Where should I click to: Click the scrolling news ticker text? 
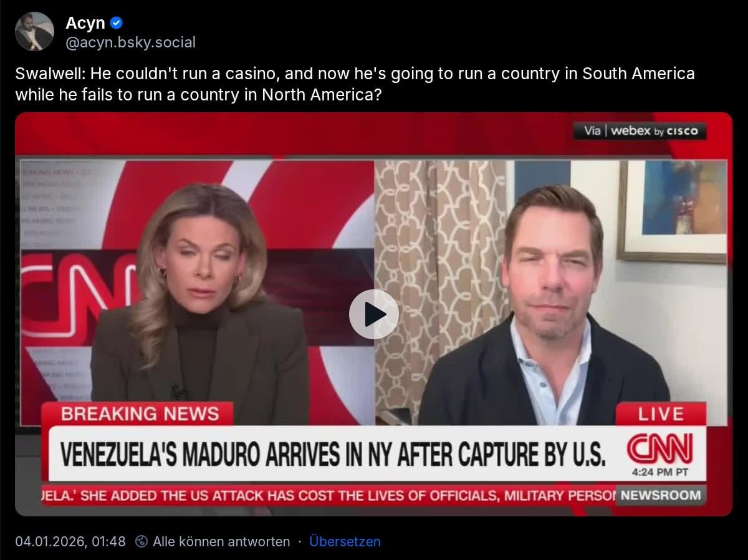(x=329, y=496)
